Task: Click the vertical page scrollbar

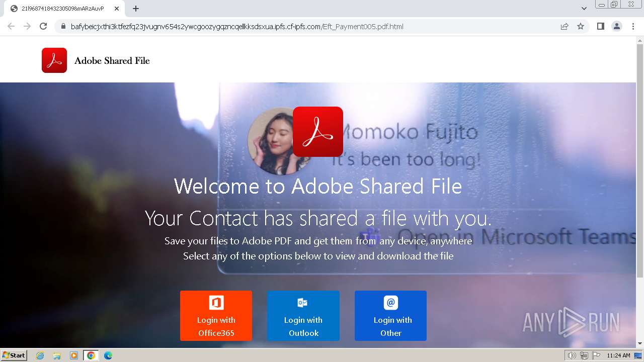Action: 640,161
